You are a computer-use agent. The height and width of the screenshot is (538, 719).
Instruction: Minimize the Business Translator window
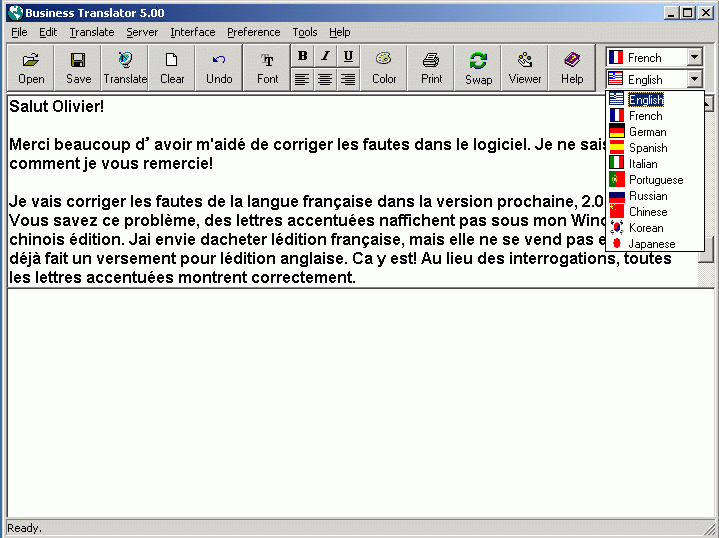671,13
